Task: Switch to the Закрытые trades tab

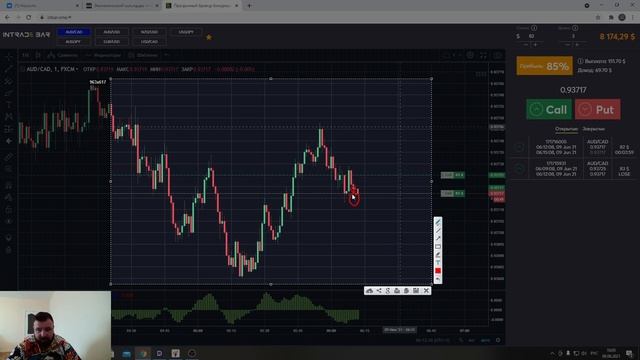Action: click(593, 129)
